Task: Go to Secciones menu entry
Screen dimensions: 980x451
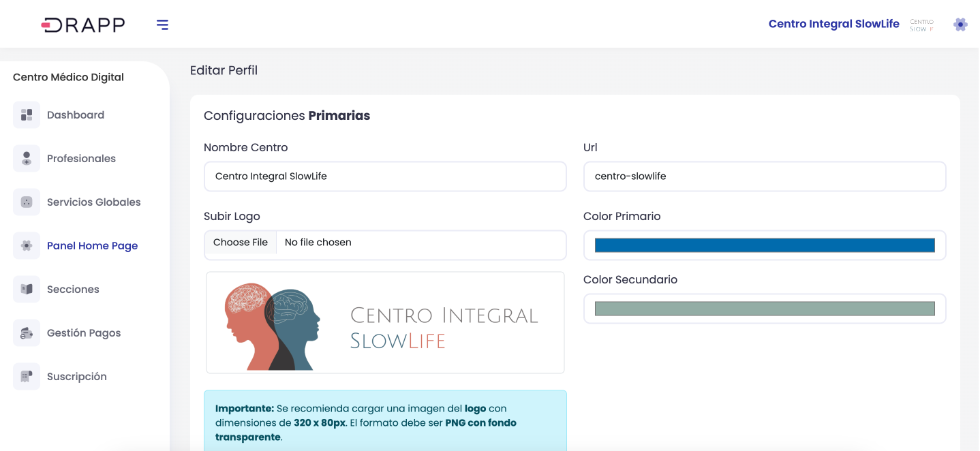Action: (x=73, y=290)
